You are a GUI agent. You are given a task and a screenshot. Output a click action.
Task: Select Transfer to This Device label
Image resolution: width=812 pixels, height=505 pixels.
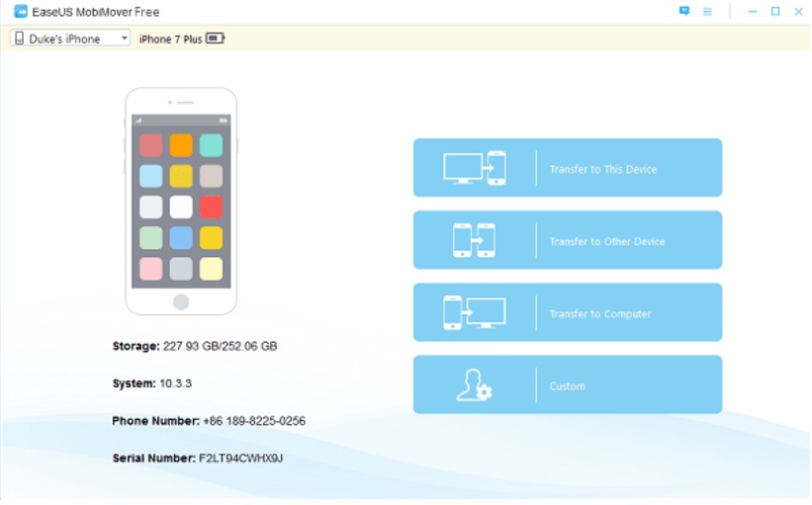pos(602,169)
